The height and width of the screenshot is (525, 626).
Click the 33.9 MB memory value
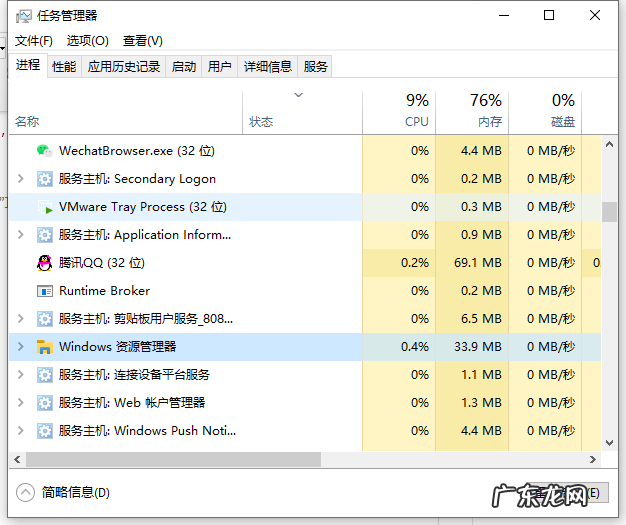point(477,347)
